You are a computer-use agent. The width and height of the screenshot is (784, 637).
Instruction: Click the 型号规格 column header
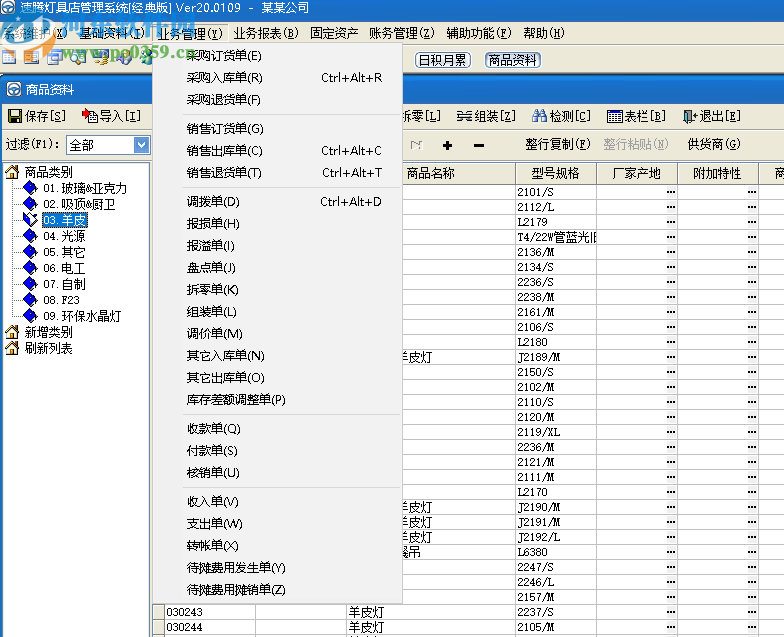[x=556, y=174]
